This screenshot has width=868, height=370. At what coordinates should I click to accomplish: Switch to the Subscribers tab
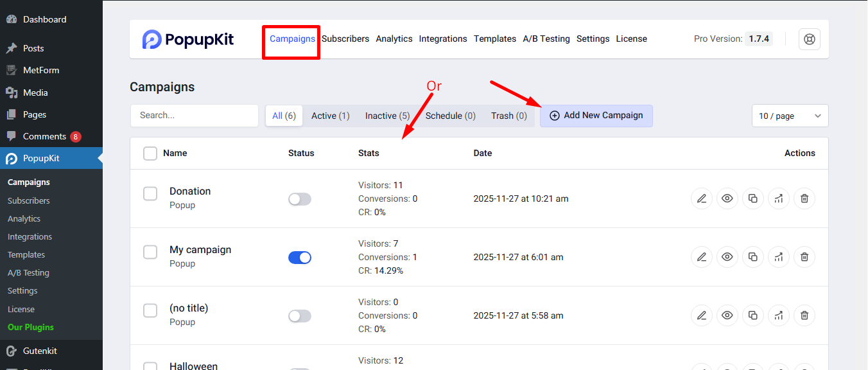point(345,39)
